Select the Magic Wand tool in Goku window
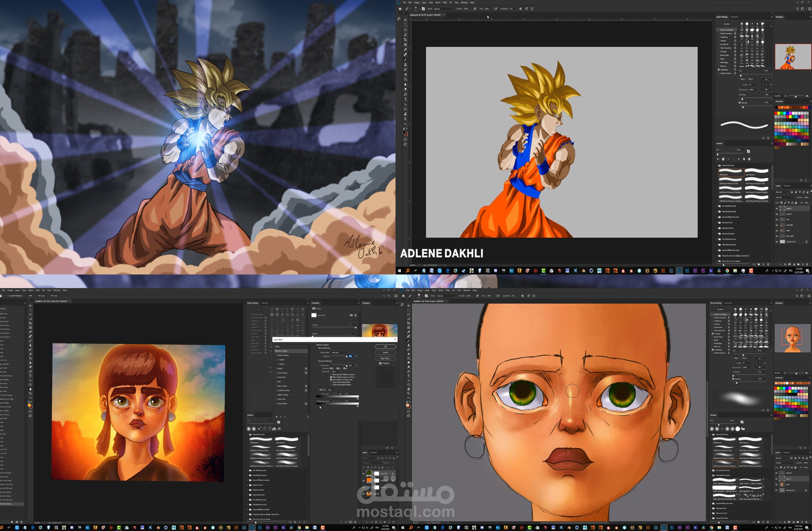Viewport: 812px width, 531px height. [x=405, y=34]
